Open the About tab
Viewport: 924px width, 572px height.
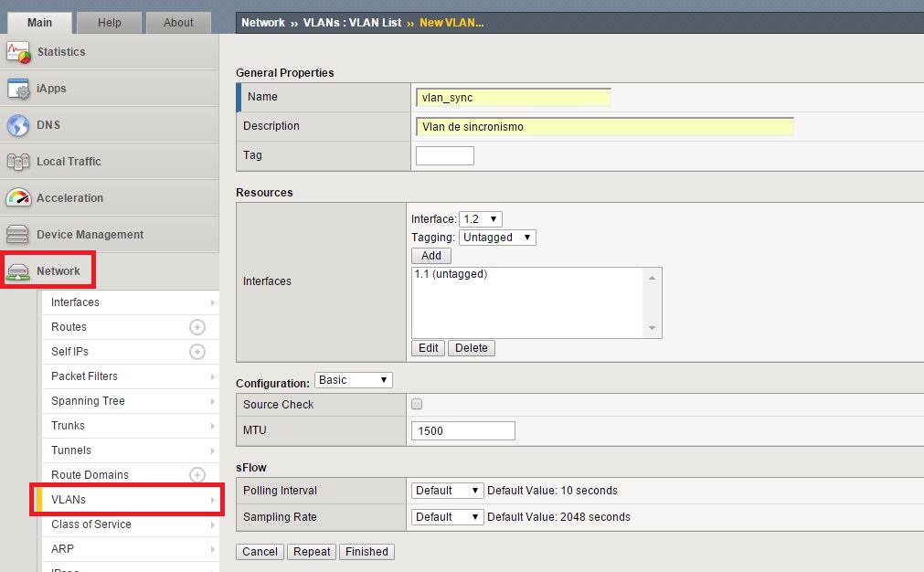pos(178,23)
